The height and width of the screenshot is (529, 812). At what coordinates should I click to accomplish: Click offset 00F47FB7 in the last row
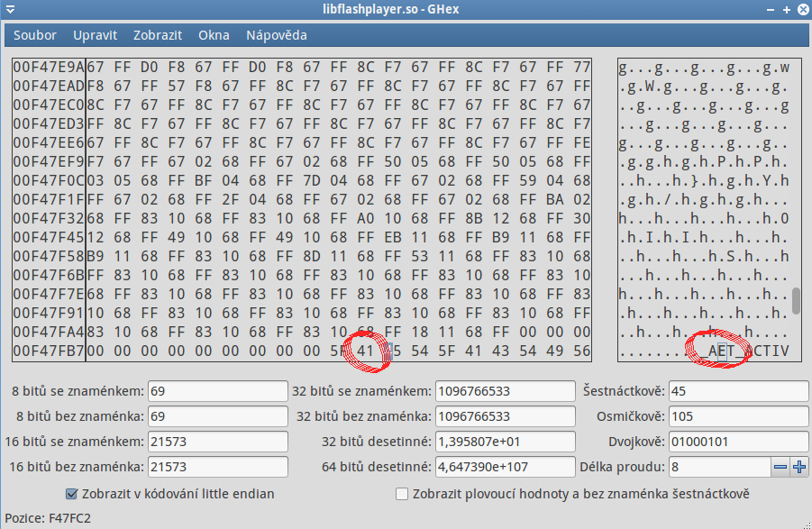pos(49,351)
